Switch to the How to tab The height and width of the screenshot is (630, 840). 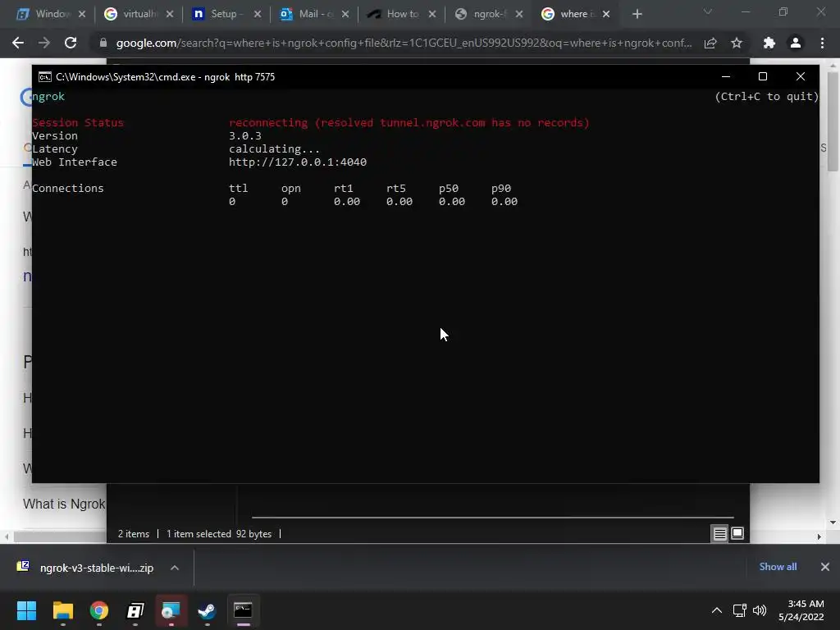(x=395, y=14)
